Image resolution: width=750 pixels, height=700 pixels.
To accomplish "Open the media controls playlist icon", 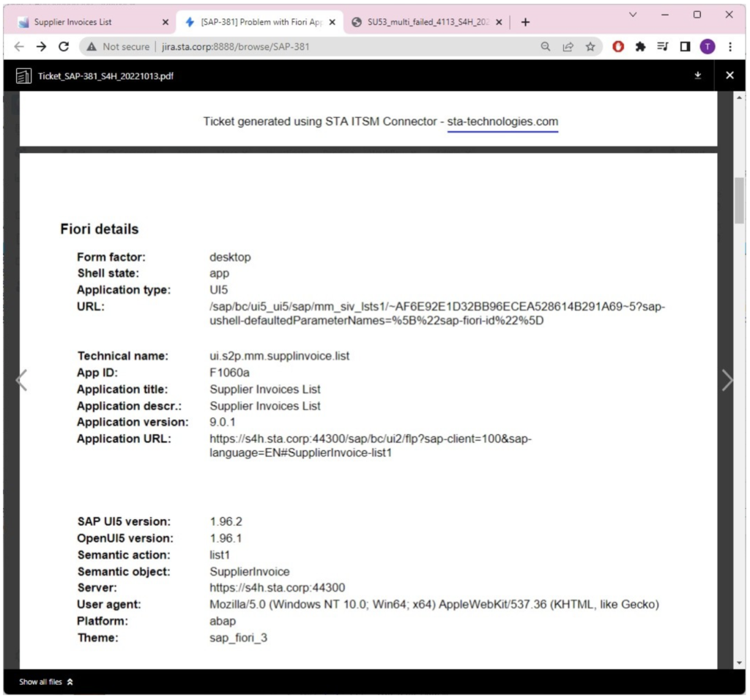I will click(662, 46).
